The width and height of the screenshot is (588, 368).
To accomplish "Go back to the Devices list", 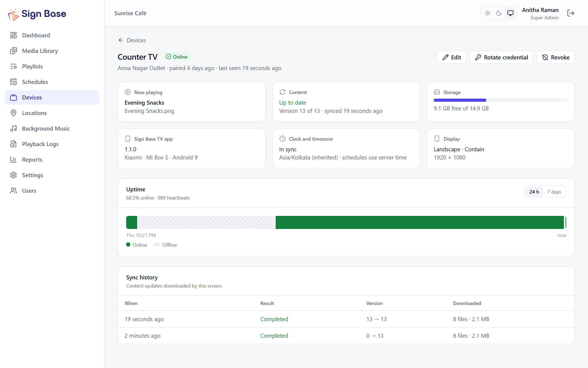I will pos(132,40).
